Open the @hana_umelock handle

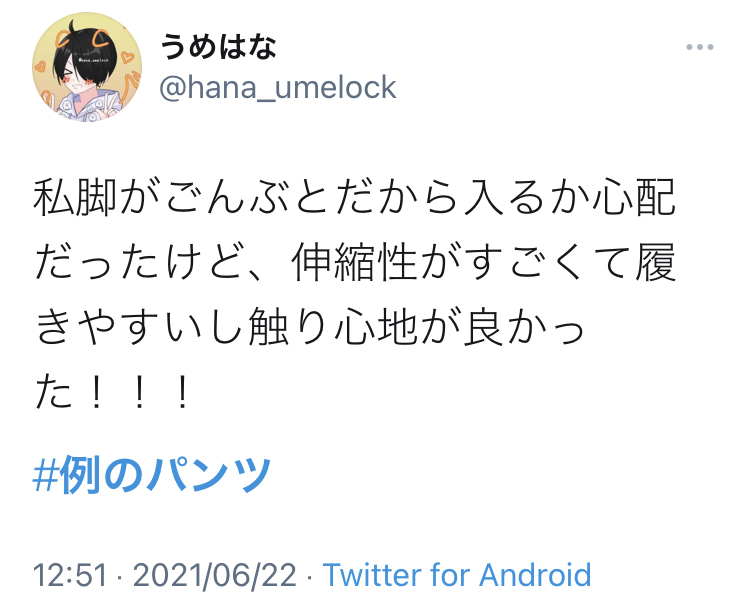pos(277,88)
